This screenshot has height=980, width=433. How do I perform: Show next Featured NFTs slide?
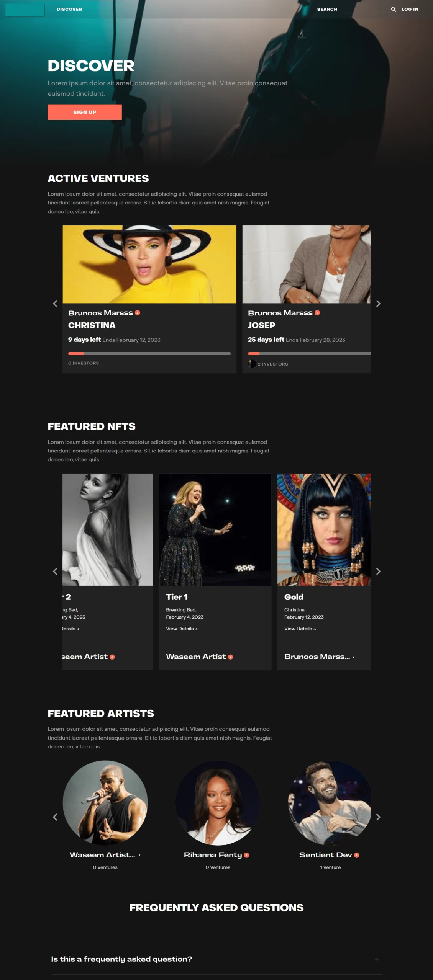tap(378, 572)
